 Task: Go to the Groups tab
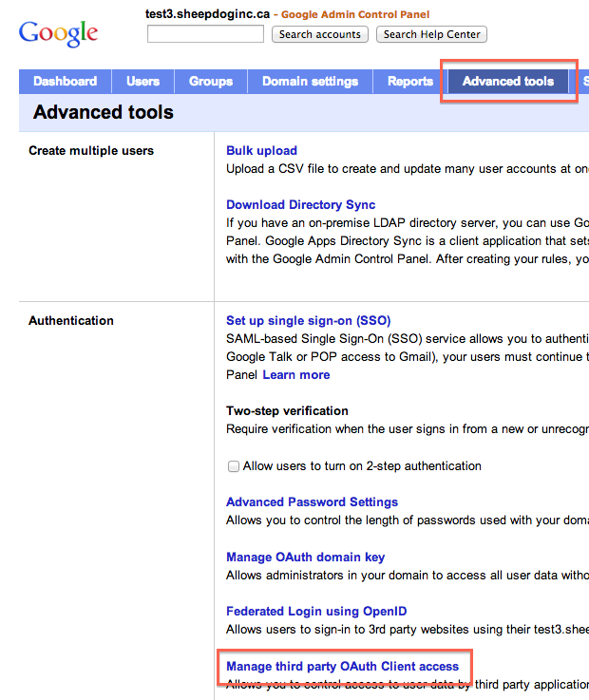point(211,82)
